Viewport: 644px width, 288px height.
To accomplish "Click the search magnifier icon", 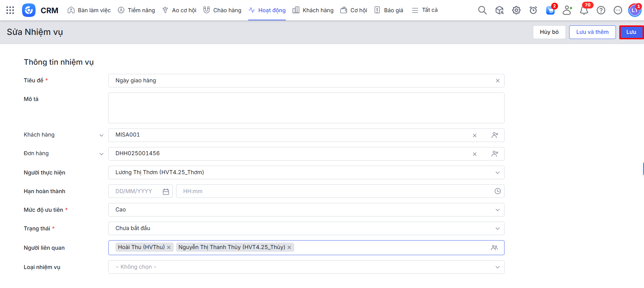I will click(x=482, y=10).
